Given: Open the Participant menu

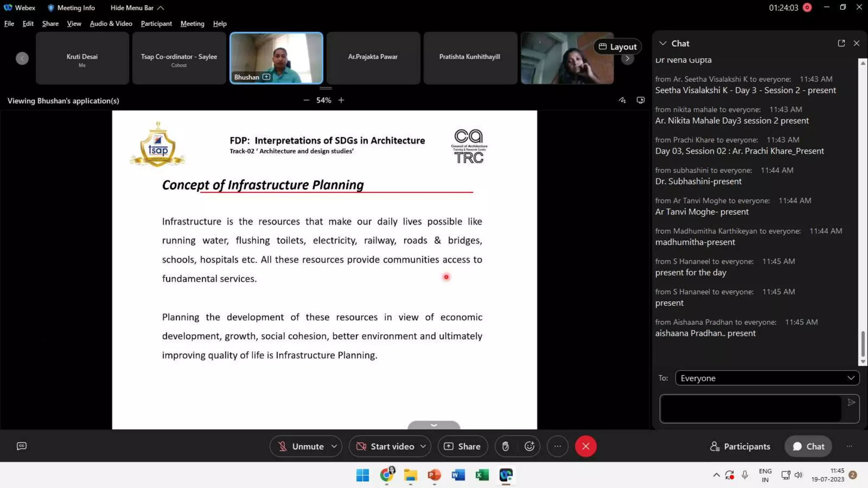Looking at the screenshot, I should coord(156,24).
